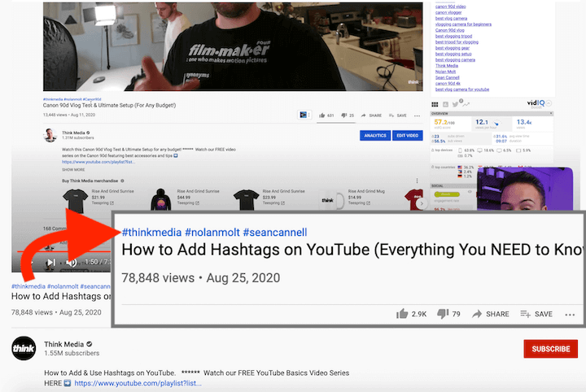Seek on the red video progress bar
The width and height of the screenshot is (586, 392).
tap(63, 251)
